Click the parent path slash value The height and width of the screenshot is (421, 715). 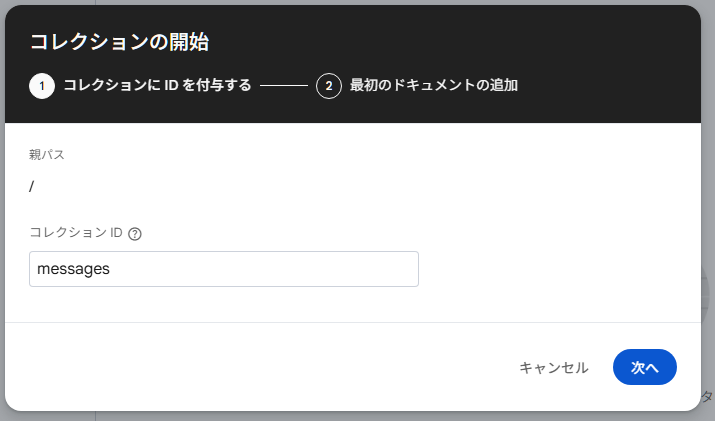coord(32,186)
